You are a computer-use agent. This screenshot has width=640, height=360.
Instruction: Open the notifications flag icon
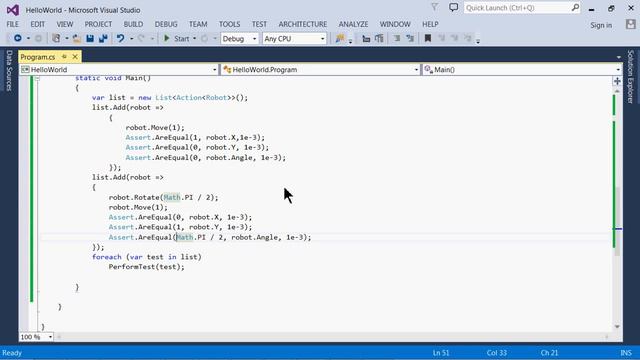coord(435,7)
